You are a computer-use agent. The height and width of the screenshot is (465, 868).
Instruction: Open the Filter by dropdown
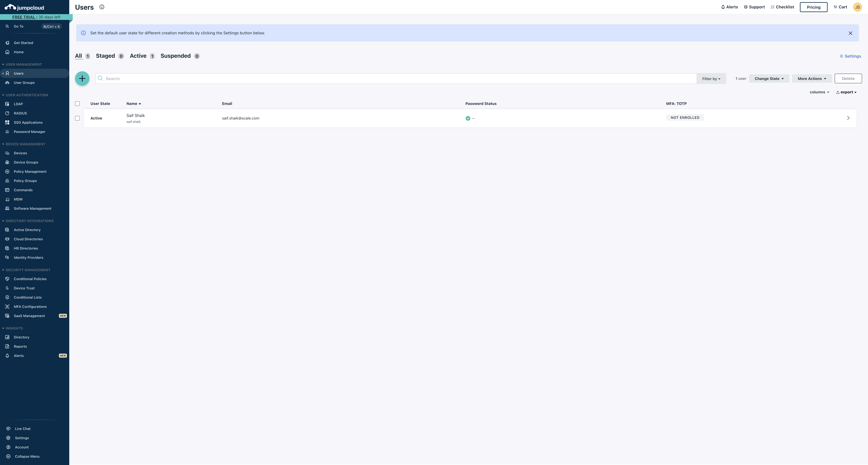point(711,79)
